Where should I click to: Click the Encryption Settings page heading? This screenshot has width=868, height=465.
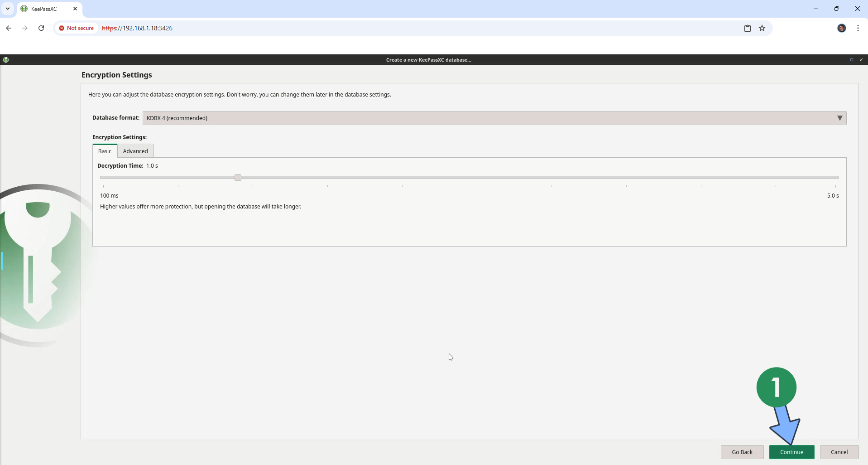117,75
